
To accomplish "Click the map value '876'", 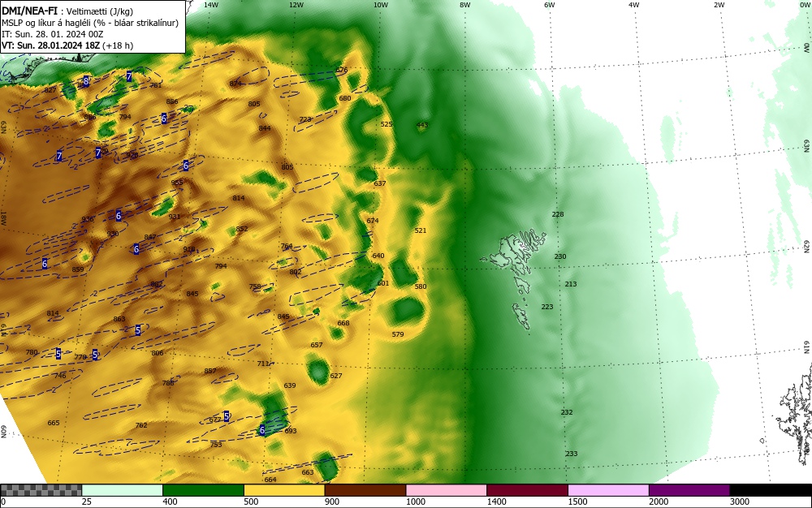I will tap(342, 70).
